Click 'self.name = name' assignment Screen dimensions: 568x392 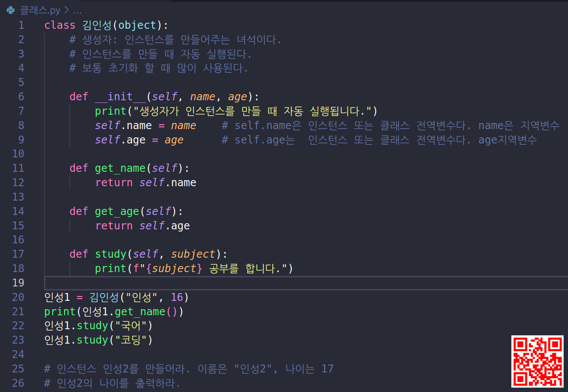tap(146, 126)
